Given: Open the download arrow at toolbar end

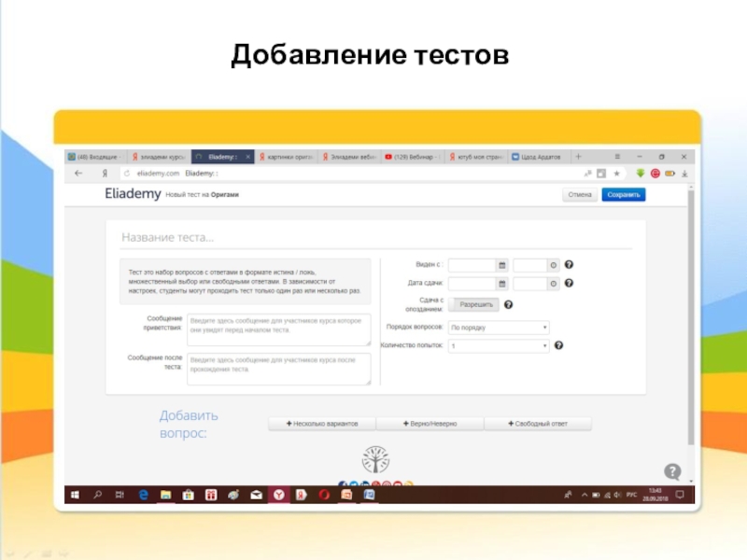Looking at the screenshot, I should 684,174.
